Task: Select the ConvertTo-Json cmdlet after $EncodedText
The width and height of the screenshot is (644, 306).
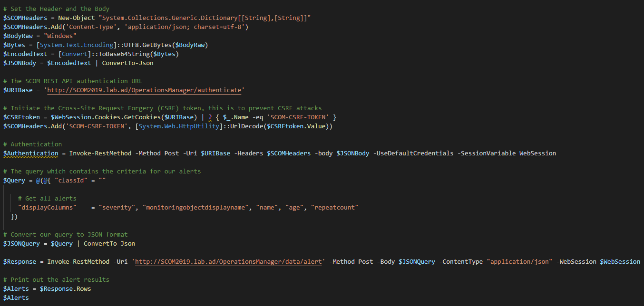Action: 127,63
